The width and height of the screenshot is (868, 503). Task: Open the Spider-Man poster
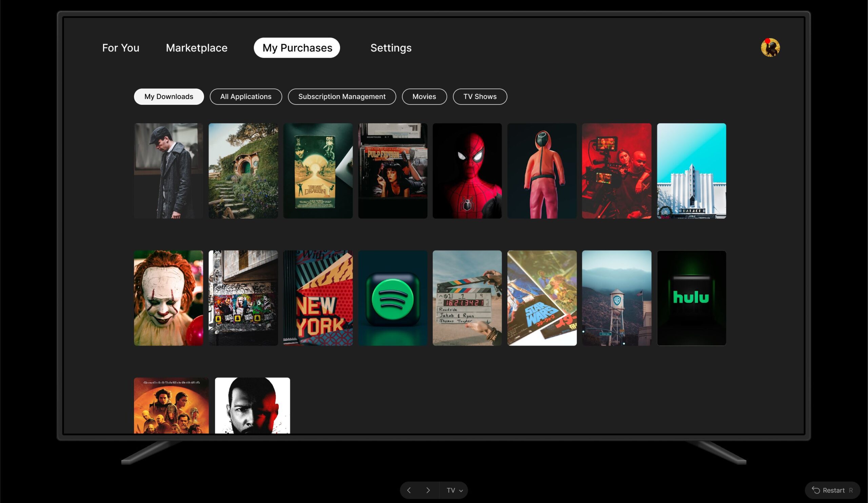pyautogui.click(x=467, y=171)
